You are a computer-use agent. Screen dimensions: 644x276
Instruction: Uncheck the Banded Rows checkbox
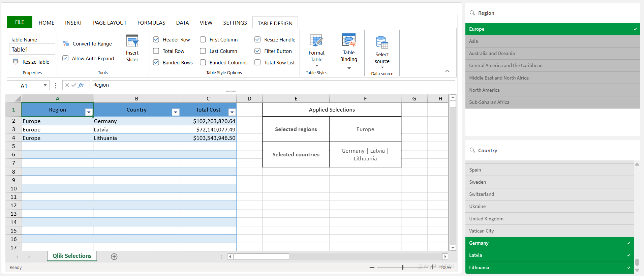click(x=156, y=63)
